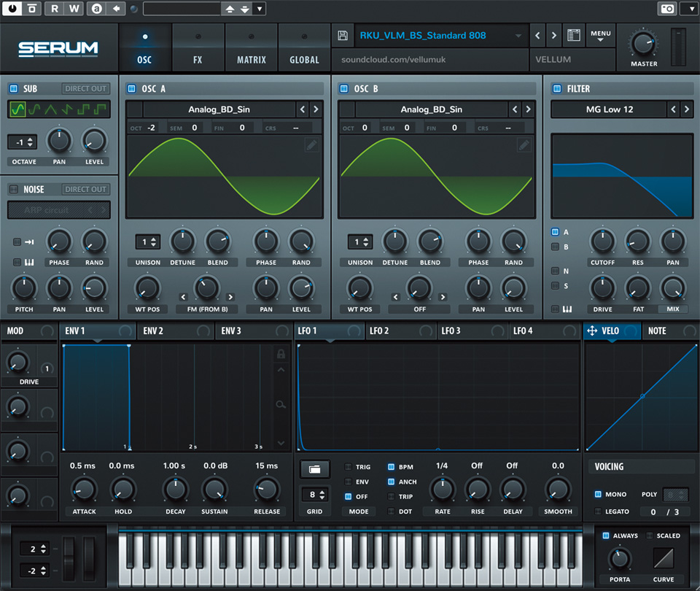Select the sine sub waveform icon
Screen dimensions: 700x591
(17, 109)
